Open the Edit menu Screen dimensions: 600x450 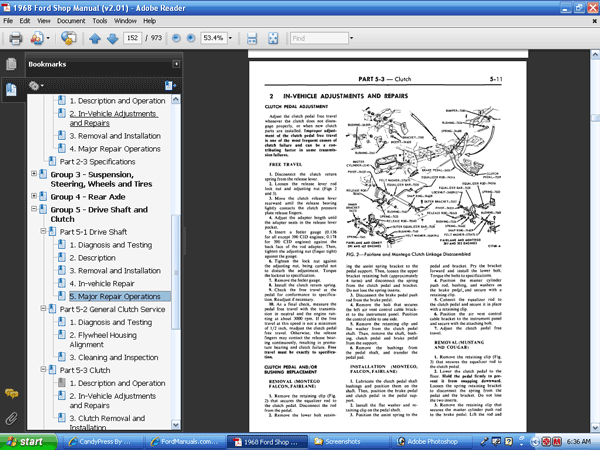(25, 21)
